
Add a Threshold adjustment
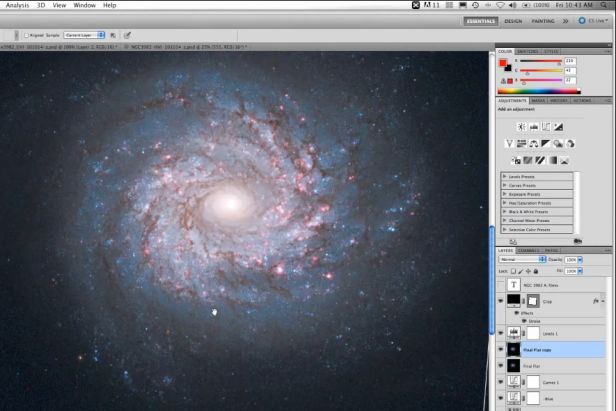point(540,160)
